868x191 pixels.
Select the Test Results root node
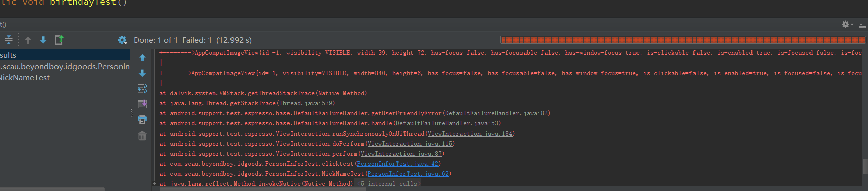click(65, 55)
